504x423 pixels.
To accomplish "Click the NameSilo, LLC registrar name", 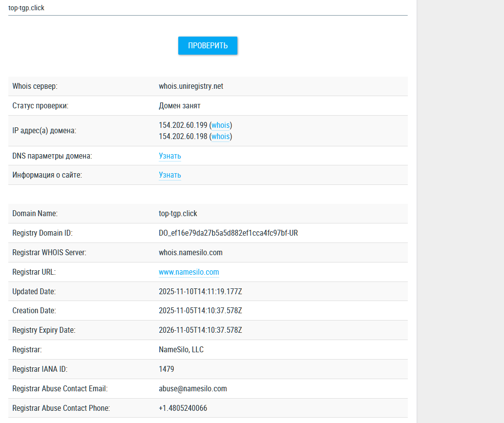I will pyautogui.click(x=181, y=350).
